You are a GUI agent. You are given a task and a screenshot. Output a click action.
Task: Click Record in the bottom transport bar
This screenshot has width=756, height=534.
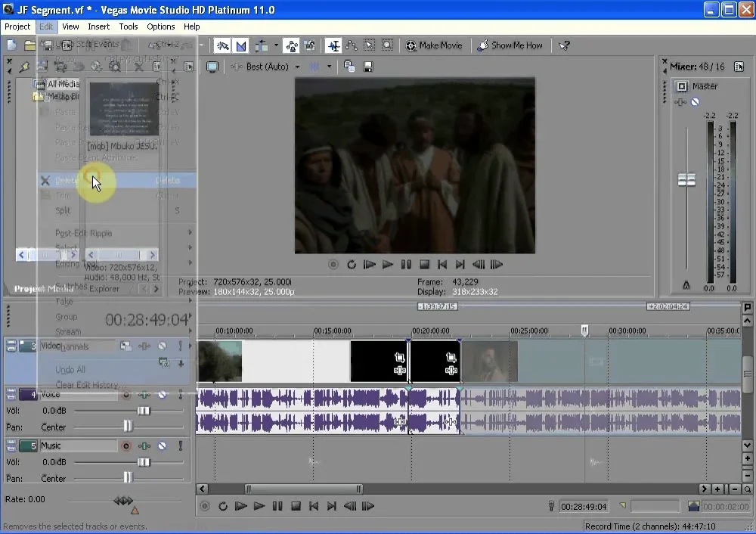(x=204, y=506)
